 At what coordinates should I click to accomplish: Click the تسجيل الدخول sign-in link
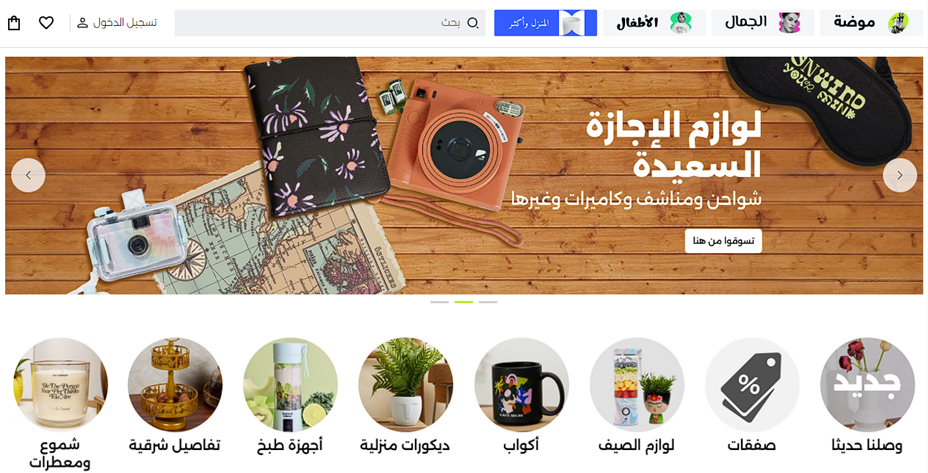pyautogui.click(x=125, y=23)
